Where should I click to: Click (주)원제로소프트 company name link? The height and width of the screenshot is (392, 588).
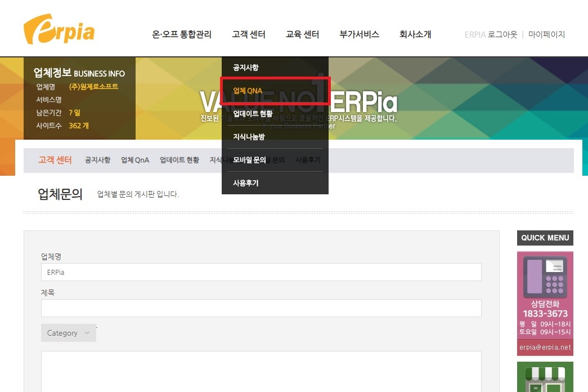[94, 87]
